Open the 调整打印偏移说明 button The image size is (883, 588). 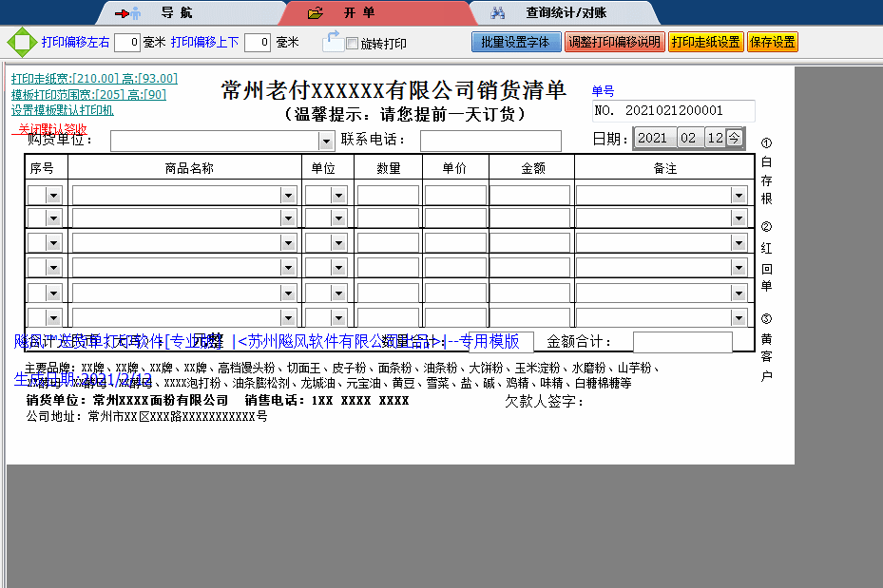click(x=614, y=43)
